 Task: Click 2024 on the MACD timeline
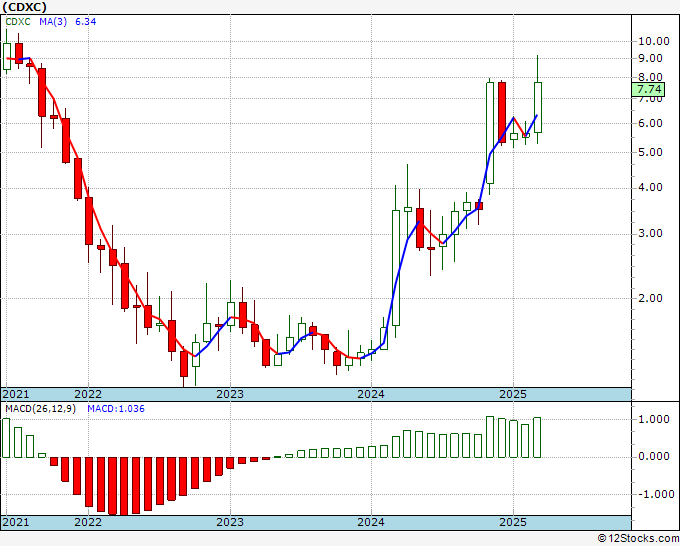pos(371,522)
